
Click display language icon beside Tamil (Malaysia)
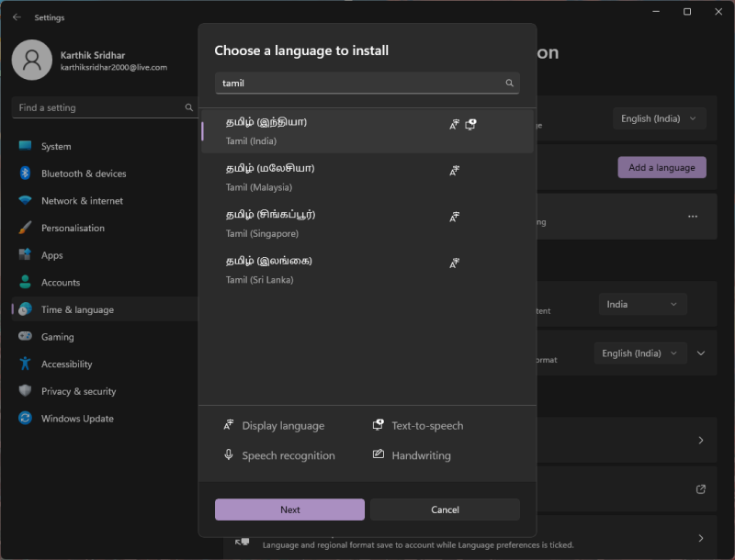click(x=454, y=170)
